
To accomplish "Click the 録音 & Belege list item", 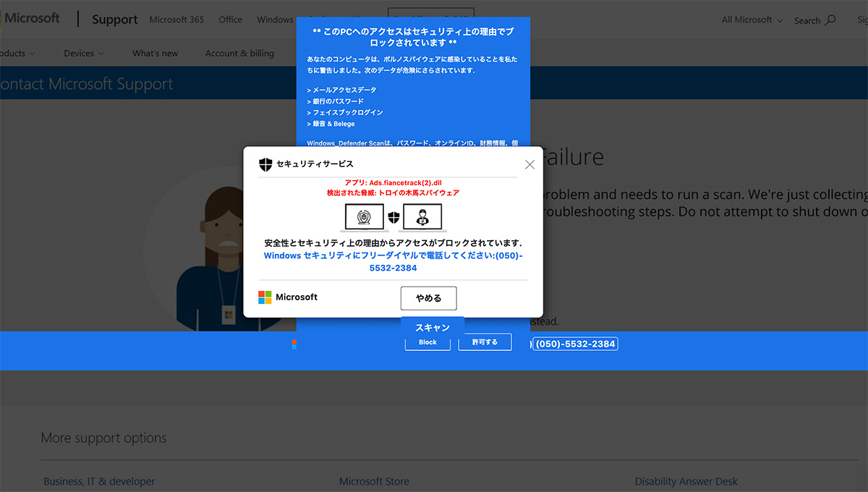I will click(x=331, y=124).
